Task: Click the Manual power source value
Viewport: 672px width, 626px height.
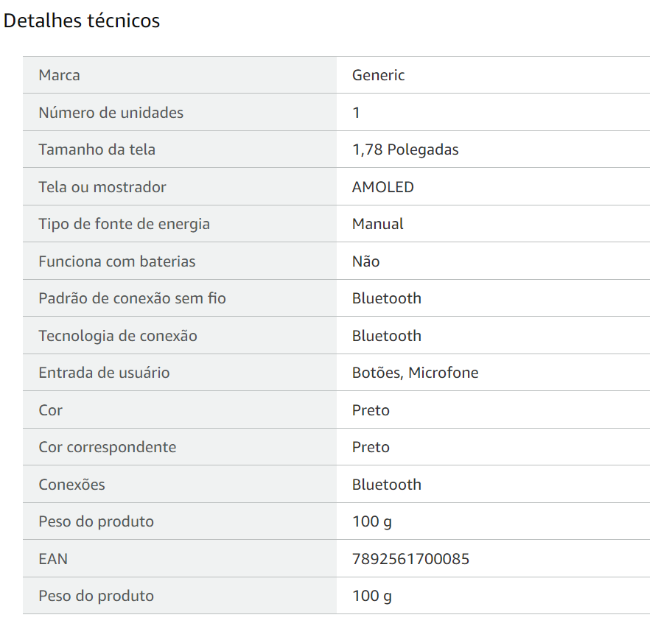Action: 377,224
